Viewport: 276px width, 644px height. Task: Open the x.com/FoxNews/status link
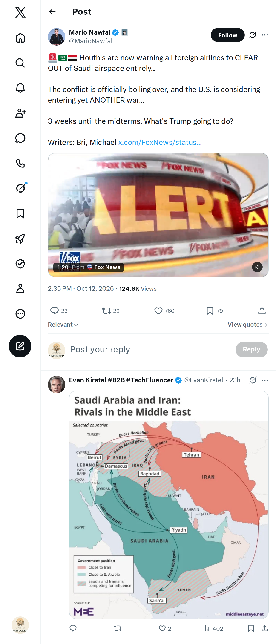[160, 142]
